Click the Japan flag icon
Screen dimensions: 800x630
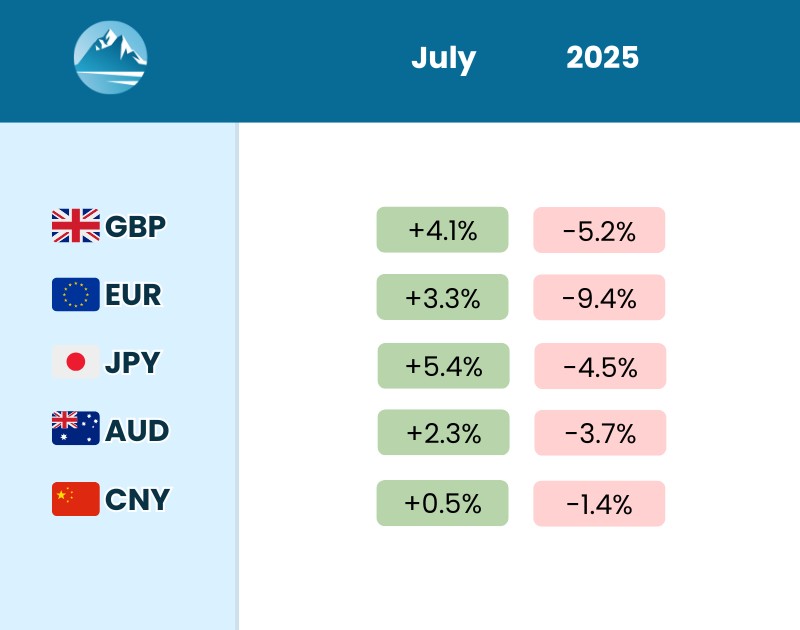pyautogui.click(x=76, y=362)
